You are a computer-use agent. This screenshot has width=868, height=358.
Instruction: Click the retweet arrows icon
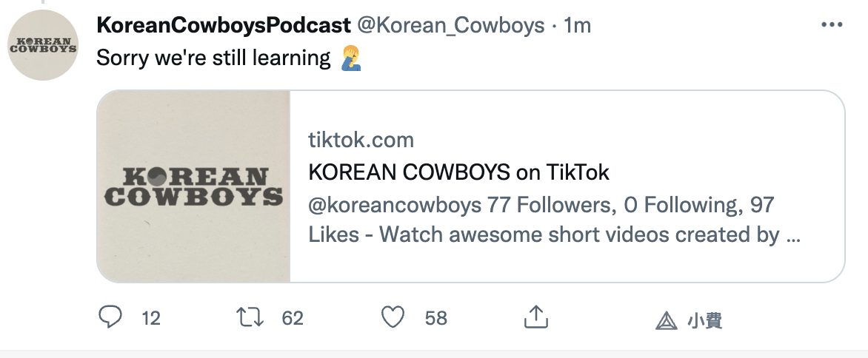click(x=250, y=317)
